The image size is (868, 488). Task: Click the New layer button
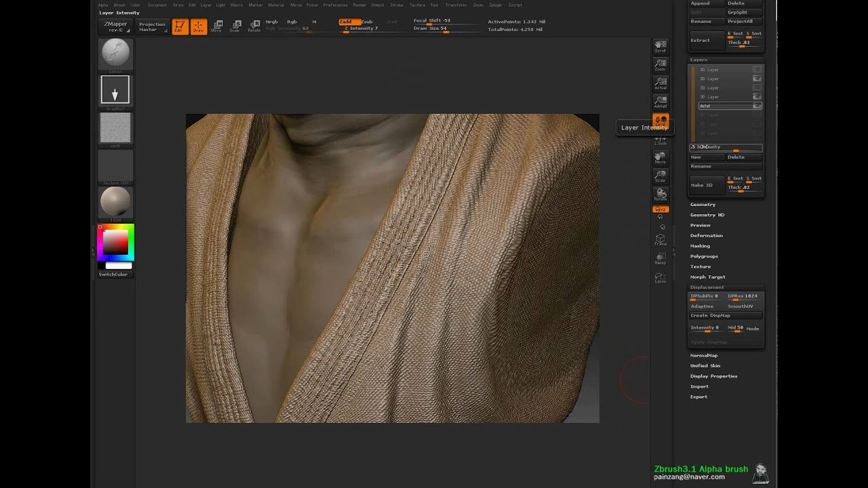[x=707, y=157]
